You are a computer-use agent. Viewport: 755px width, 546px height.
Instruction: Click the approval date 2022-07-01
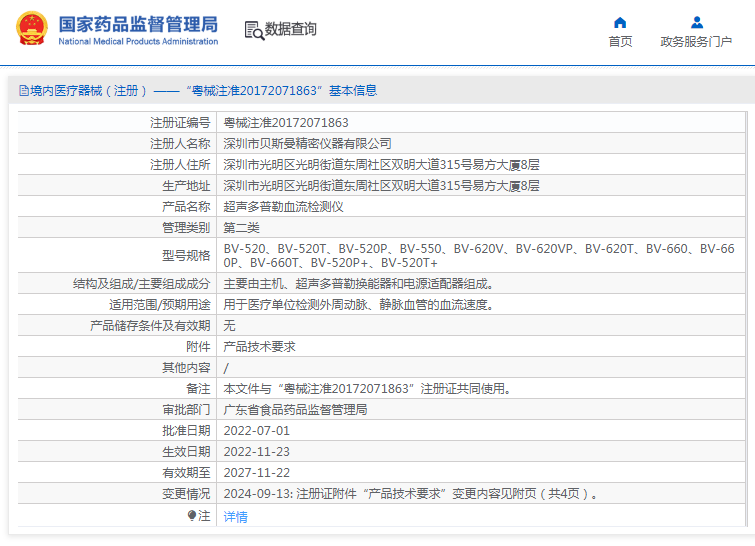257,431
